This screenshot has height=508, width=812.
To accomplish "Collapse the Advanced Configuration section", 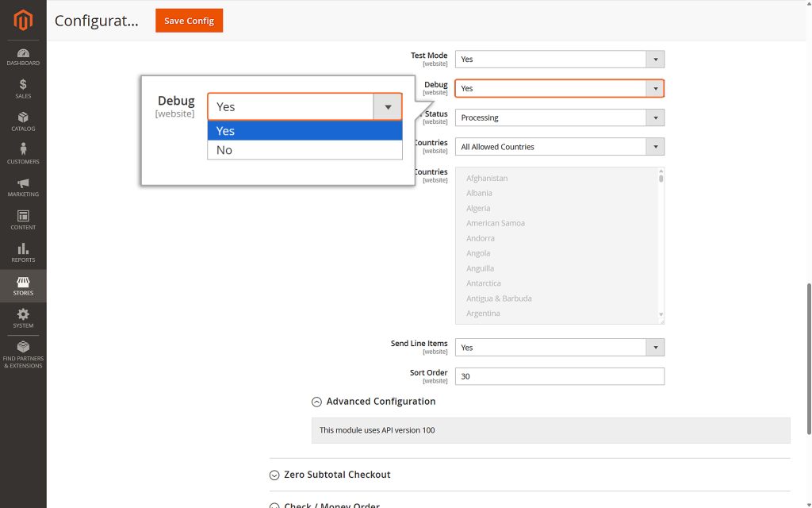I will point(316,402).
